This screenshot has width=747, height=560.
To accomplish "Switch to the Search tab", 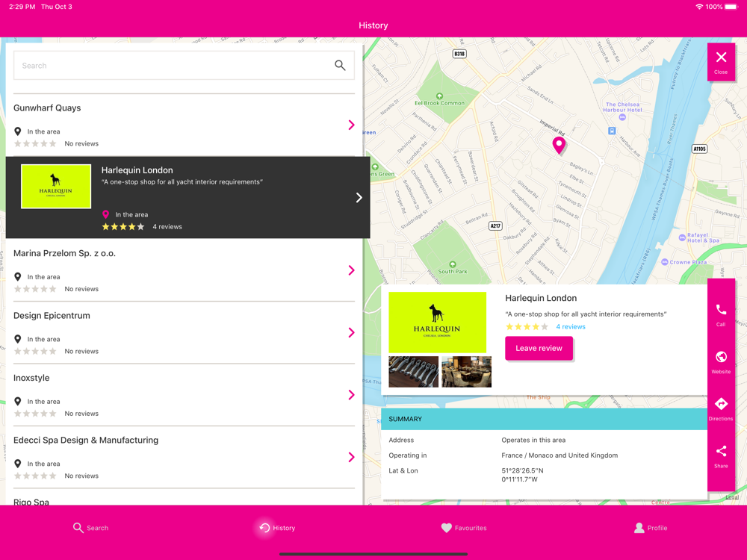I will click(90, 528).
